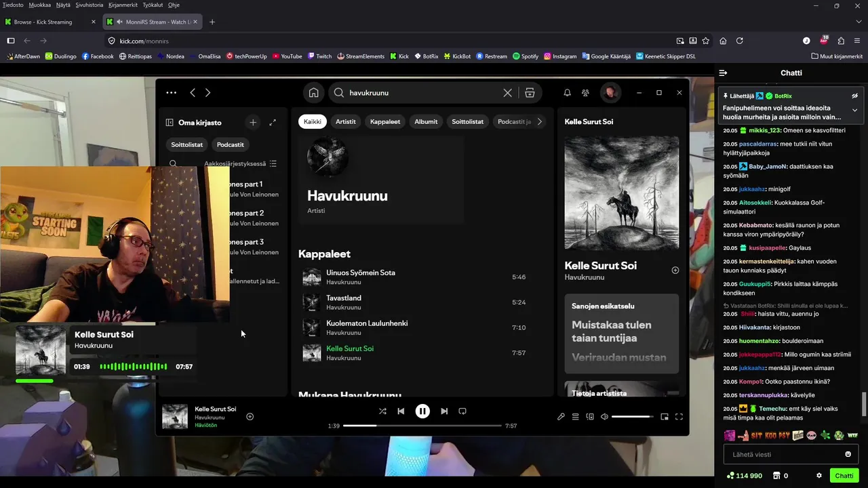868x488 pixels.
Task: Open Aakkosjärjestyksessä sort dropdown
Action: pos(240,163)
